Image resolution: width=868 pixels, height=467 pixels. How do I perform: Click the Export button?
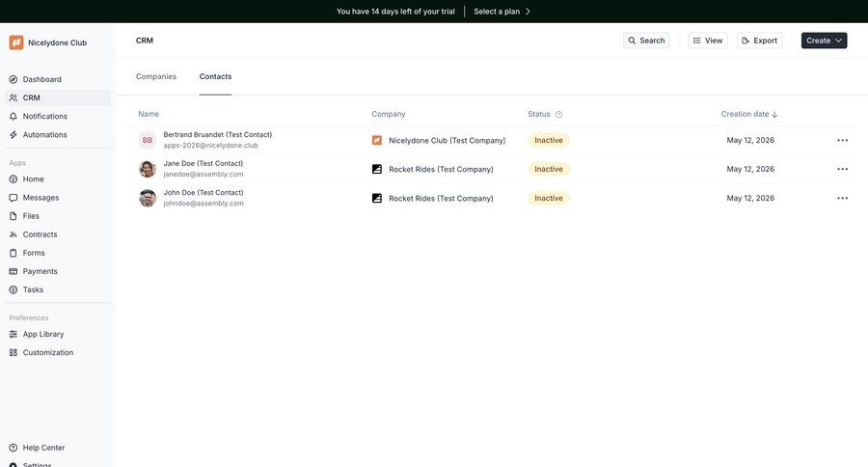pos(760,41)
